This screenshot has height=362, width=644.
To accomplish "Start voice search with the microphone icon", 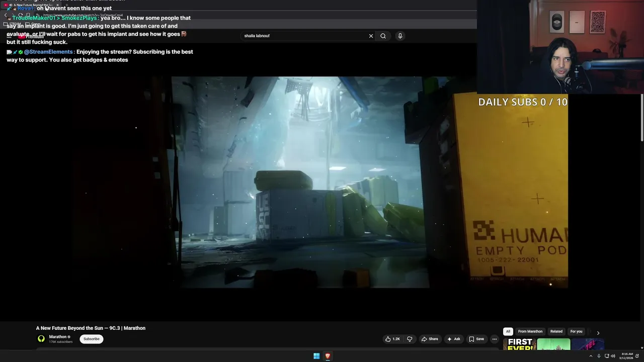I will click(x=400, y=36).
